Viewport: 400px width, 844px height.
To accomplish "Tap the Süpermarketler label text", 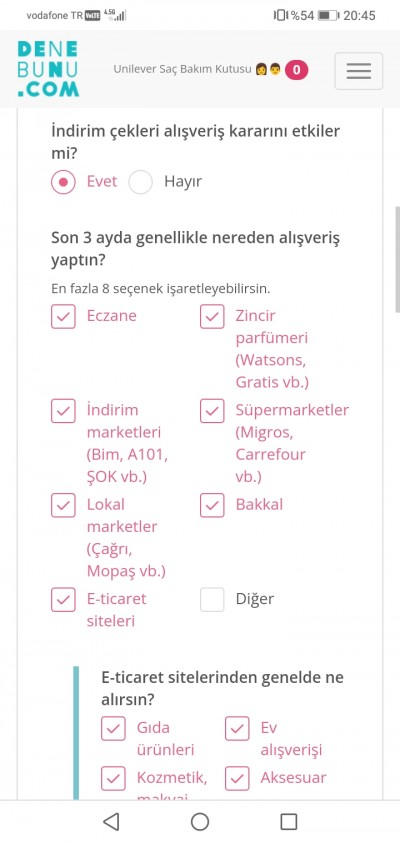I will point(292,410).
